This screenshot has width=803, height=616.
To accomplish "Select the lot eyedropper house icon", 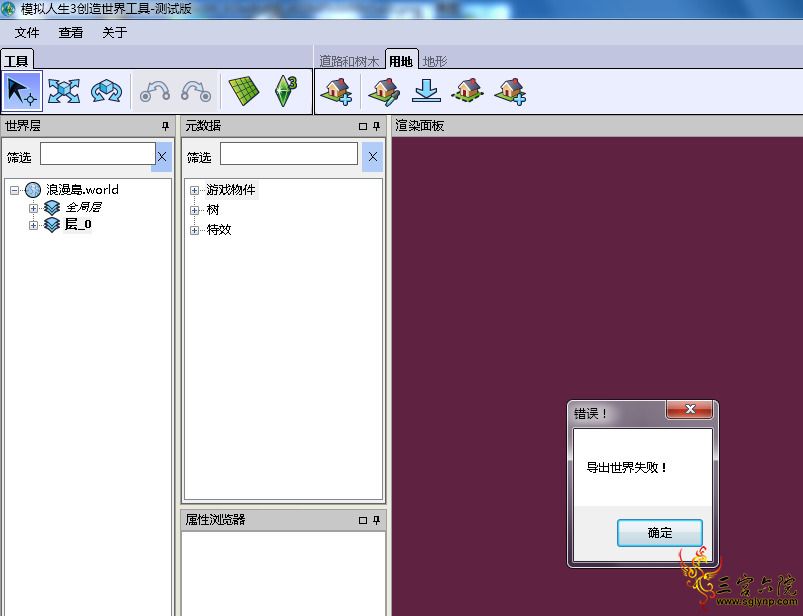I will coord(384,92).
